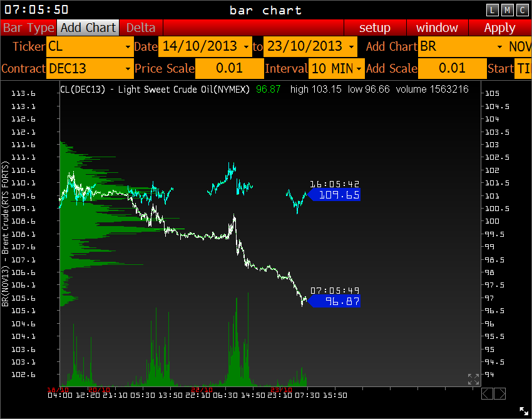Click the L button in title bar

coord(493,10)
